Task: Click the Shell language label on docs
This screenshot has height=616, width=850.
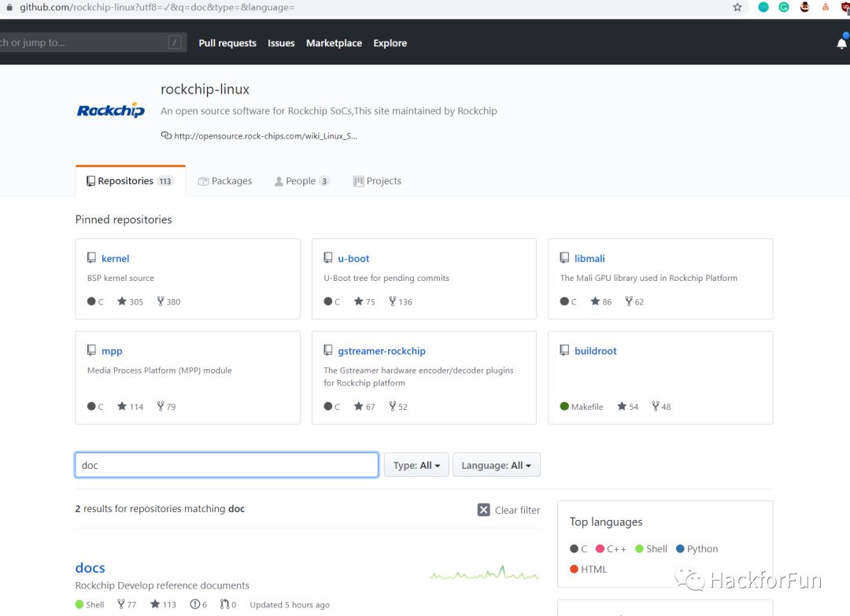Action: click(x=90, y=605)
